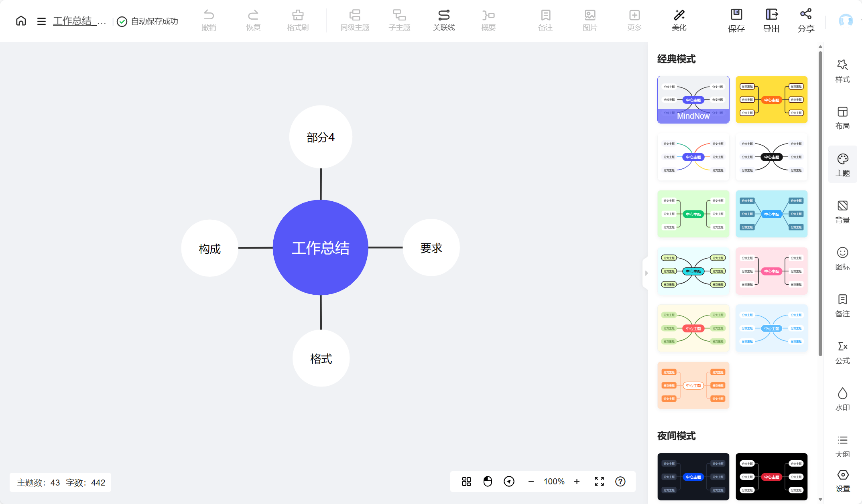The image size is (862, 504).
Task: Zoom in with the plus button
Action: pyautogui.click(x=577, y=481)
